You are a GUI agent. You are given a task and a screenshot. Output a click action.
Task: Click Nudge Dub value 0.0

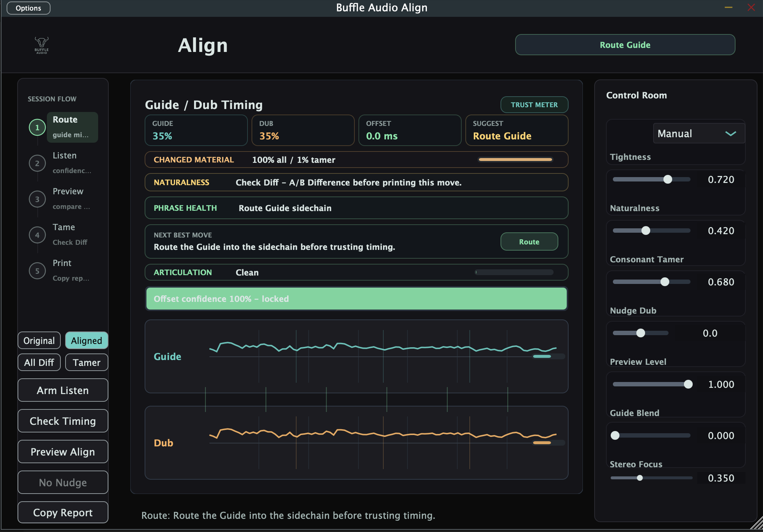coord(710,333)
